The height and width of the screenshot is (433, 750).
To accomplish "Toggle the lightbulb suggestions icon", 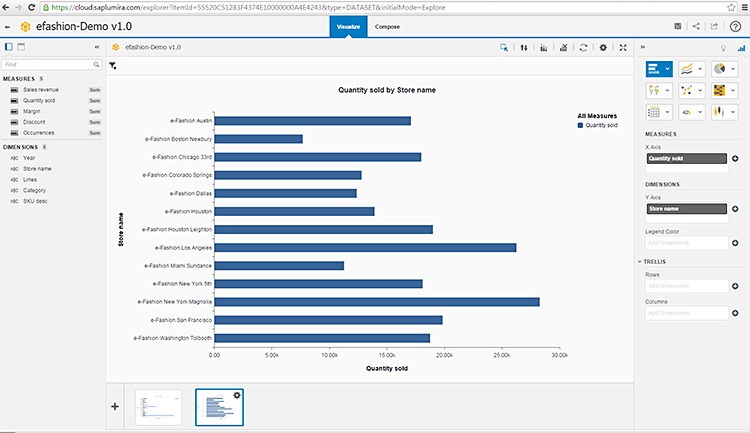I will 724,47.
